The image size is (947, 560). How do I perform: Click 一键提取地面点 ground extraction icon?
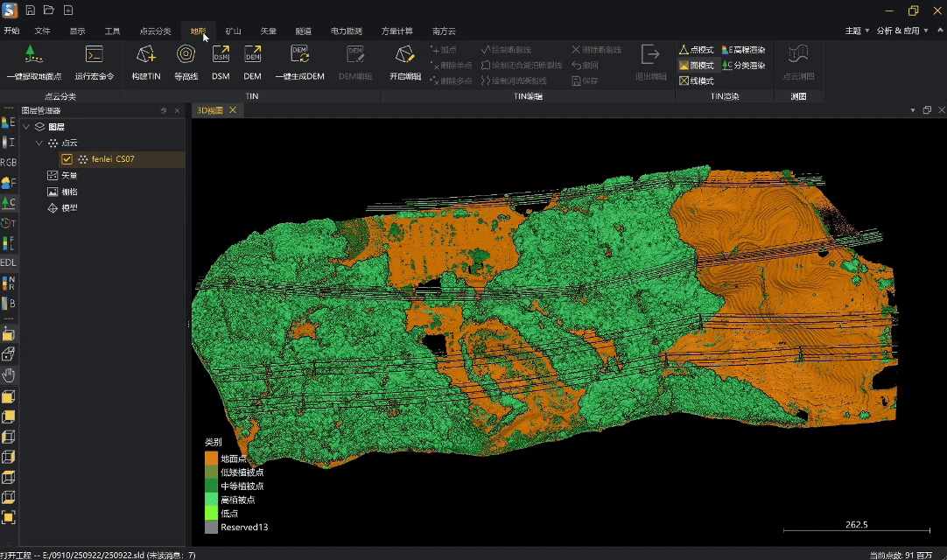pyautogui.click(x=32, y=55)
